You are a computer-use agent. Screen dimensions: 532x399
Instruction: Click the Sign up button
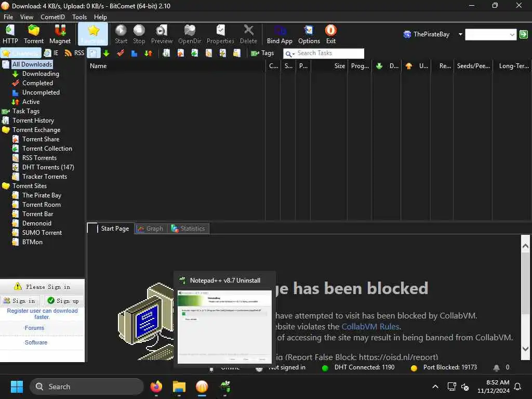[63, 301]
